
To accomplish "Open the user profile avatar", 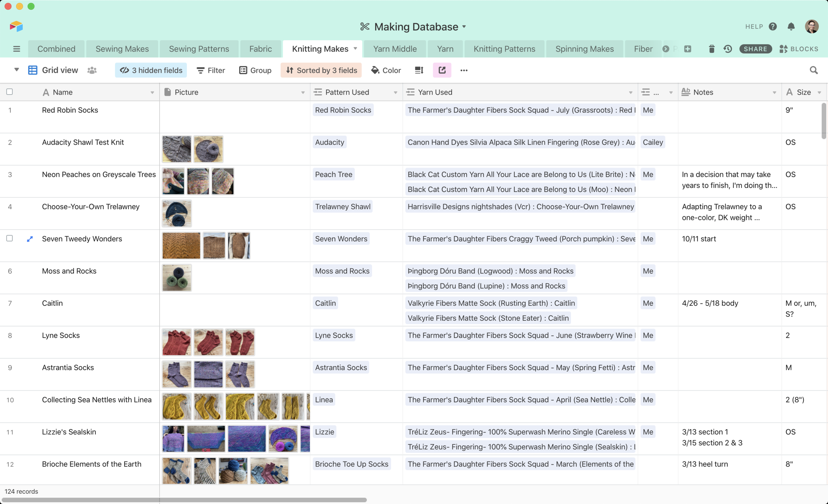I will (x=811, y=26).
